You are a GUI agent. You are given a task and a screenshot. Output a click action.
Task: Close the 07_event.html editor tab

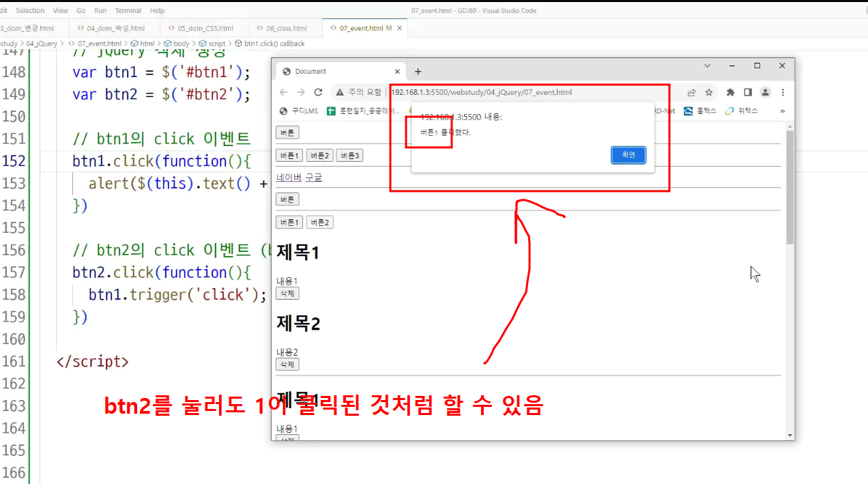click(401, 28)
